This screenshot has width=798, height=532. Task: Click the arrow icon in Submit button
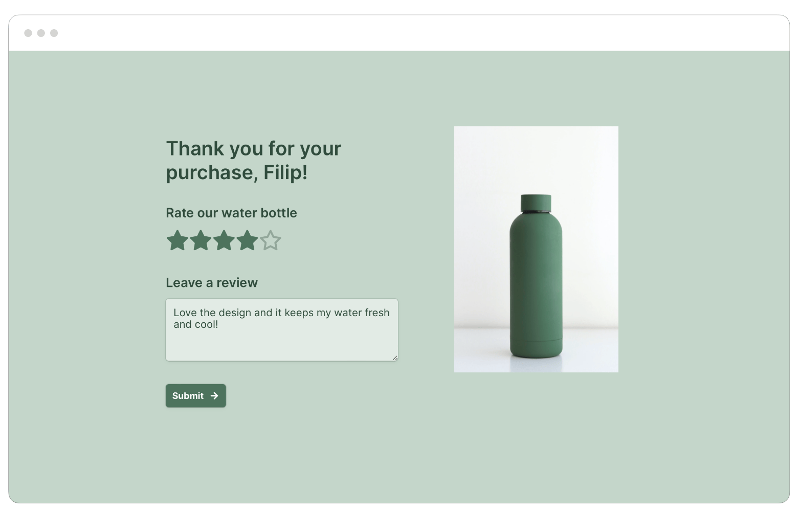click(x=214, y=396)
